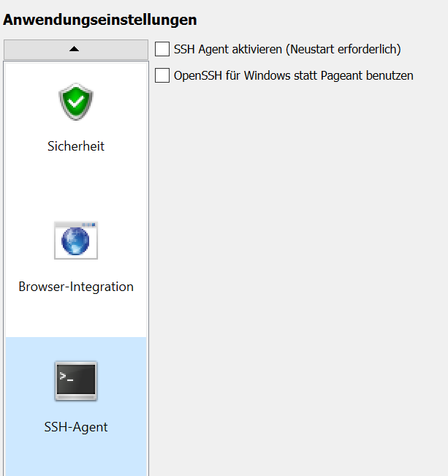Viewport: 448px width, 476px height.
Task: Switch to the Browser-Integration category label
Action: (x=76, y=287)
